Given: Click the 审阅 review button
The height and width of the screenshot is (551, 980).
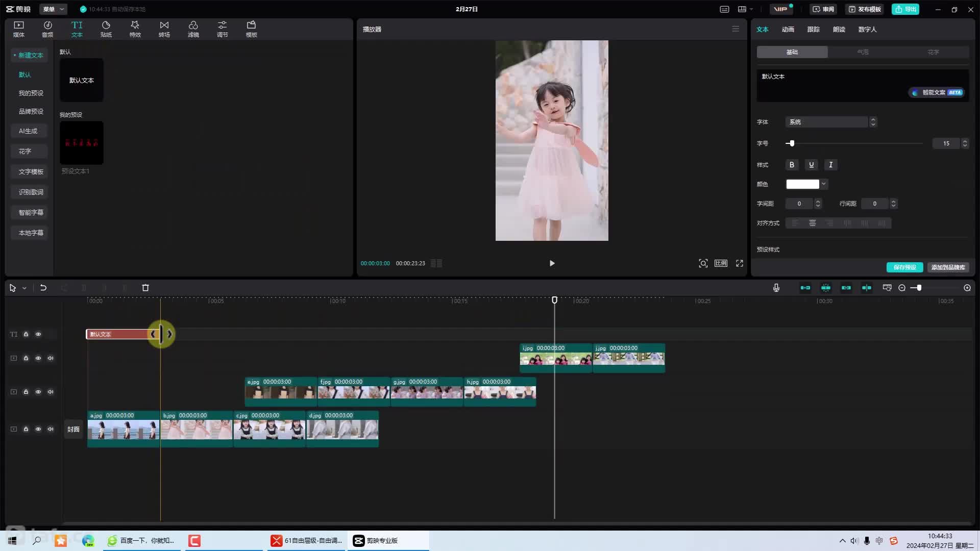Looking at the screenshot, I should click(823, 9).
